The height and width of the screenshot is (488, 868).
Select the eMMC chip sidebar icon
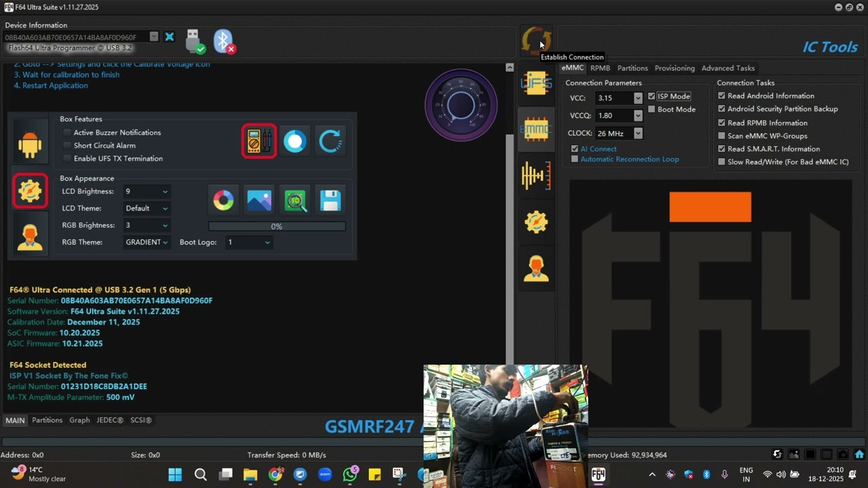coord(536,129)
